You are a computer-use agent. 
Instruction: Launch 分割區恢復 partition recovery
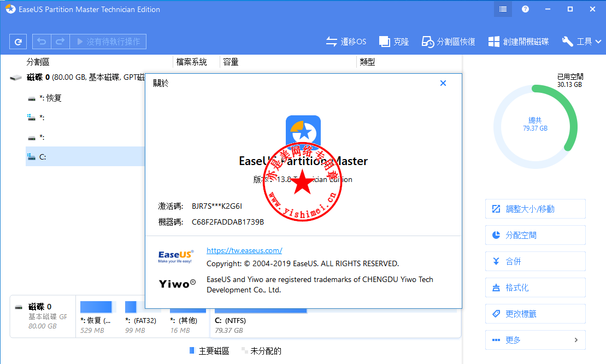click(x=448, y=42)
